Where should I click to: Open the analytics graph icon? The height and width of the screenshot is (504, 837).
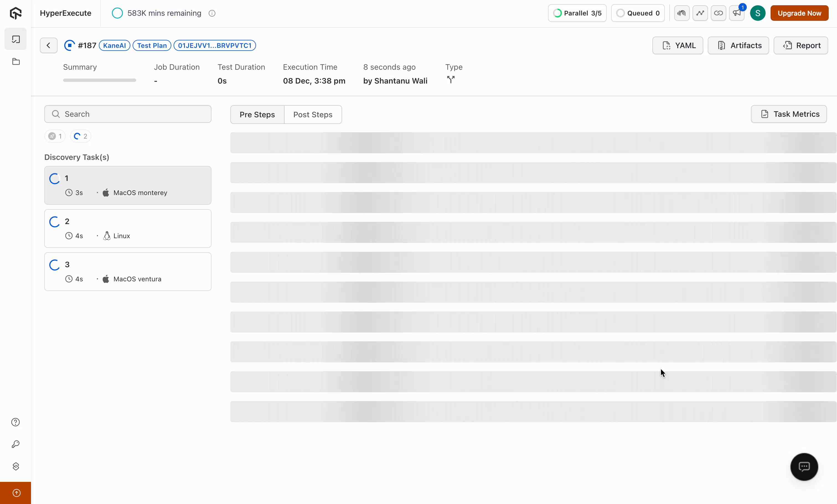[x=700, y=13]
